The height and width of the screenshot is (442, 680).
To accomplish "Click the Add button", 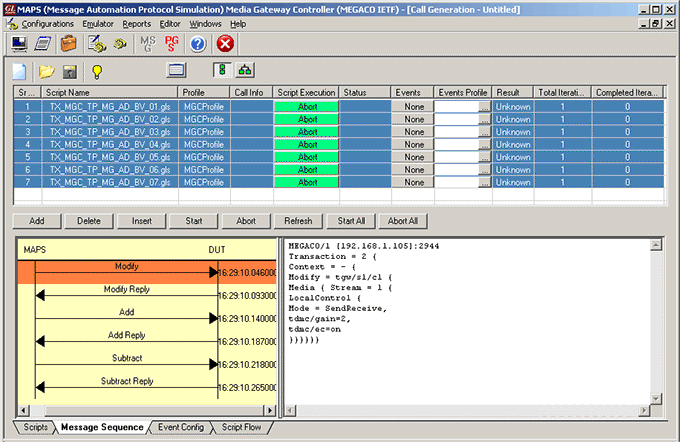I will (x=37, y=221).
